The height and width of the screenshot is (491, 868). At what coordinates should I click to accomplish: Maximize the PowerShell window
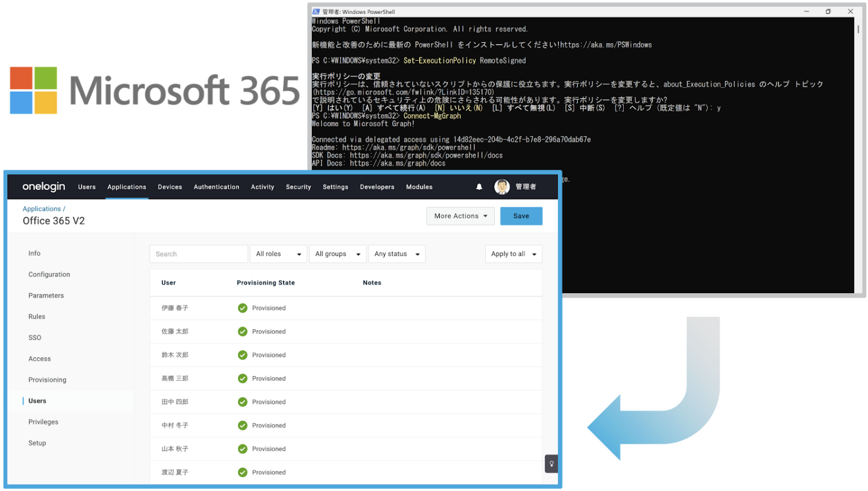click(x=828, y=11)
